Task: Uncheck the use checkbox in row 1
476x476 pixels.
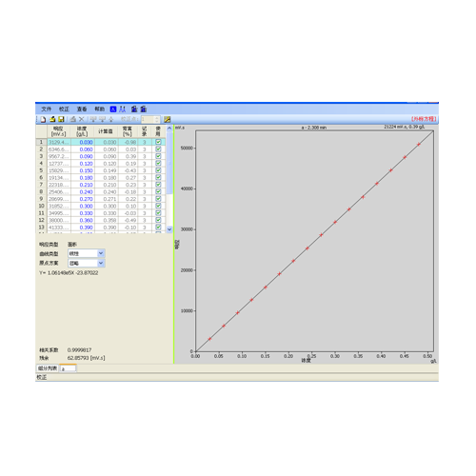Action: pos(158,142)
